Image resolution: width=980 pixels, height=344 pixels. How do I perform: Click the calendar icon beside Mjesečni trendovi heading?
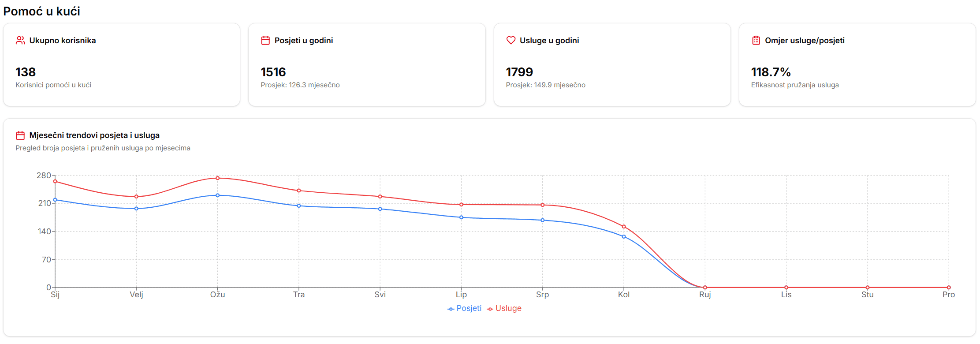click(x=20, y=135)
